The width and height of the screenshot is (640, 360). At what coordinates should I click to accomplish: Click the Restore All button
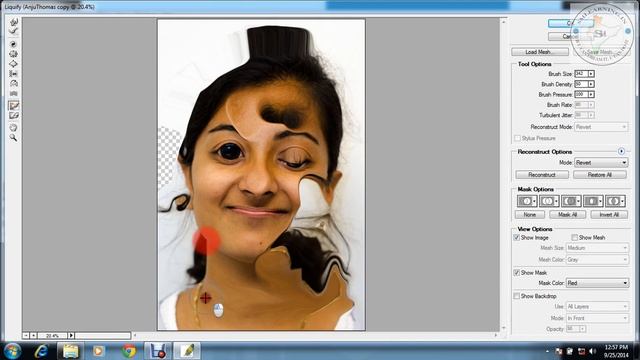pyautogui.click(x=600, y=175)
